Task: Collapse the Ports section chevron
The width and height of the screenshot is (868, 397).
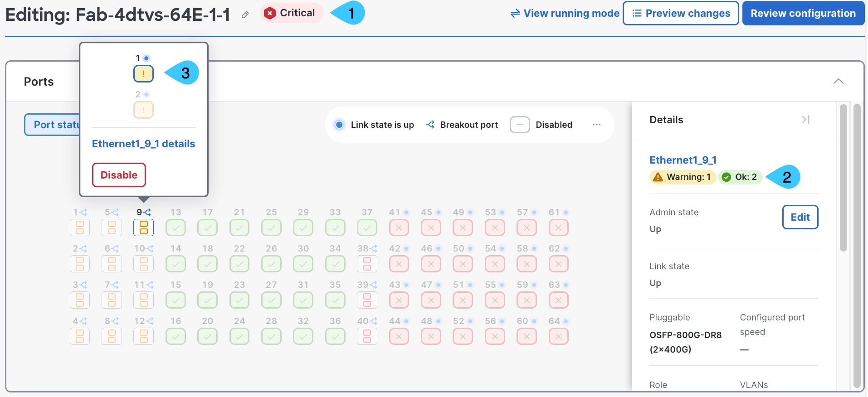Action: tap(839, 82)
